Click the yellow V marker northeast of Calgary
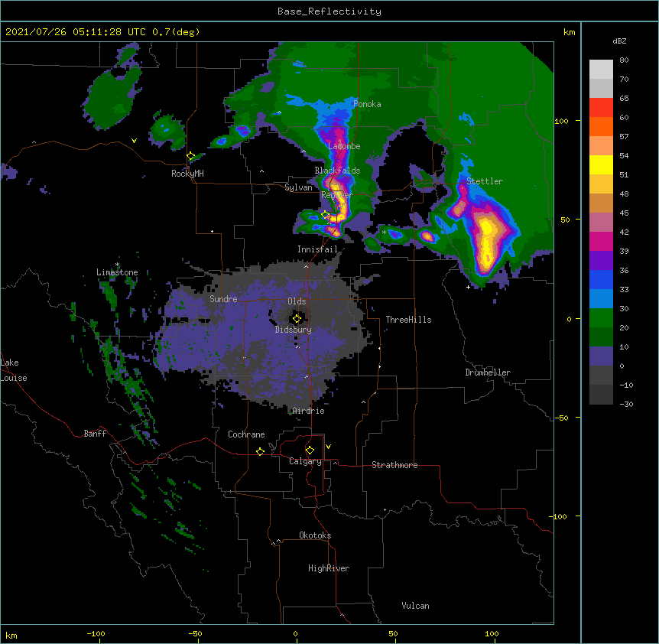This screenshot has width=659, height=644. 328,447
